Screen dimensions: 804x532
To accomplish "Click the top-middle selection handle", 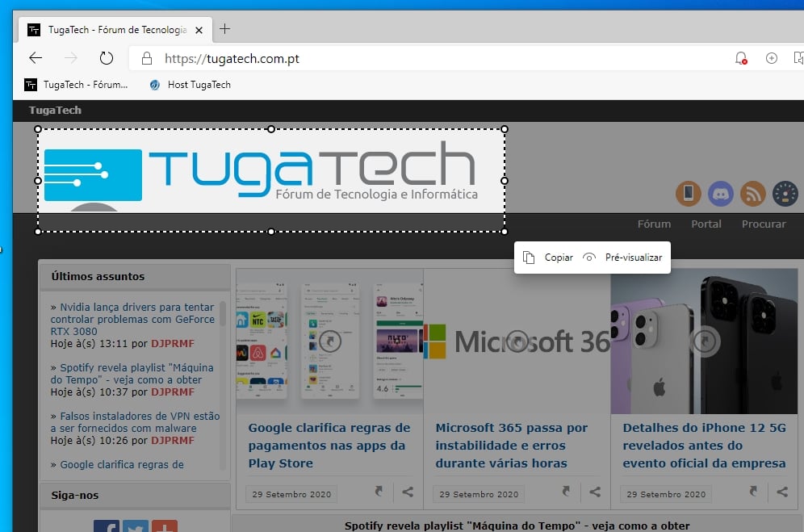I will pos(271,129).
